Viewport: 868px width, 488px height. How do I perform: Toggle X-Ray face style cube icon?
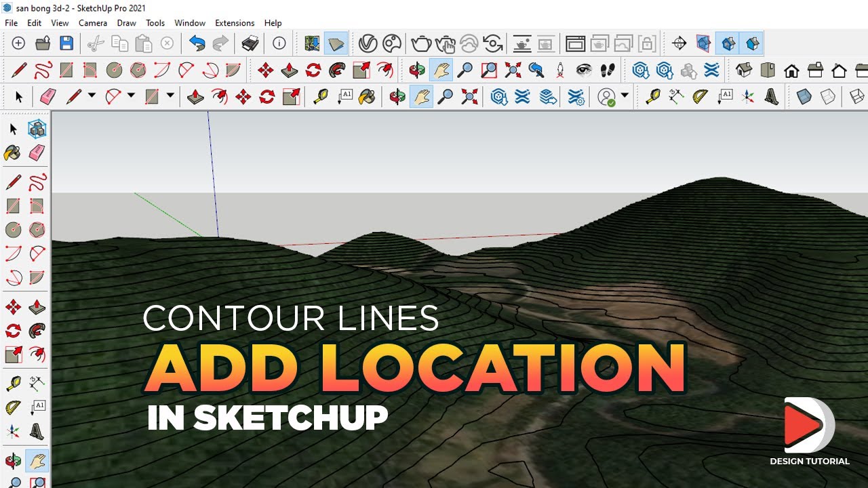pyautogui.click(x=804, y=97)
